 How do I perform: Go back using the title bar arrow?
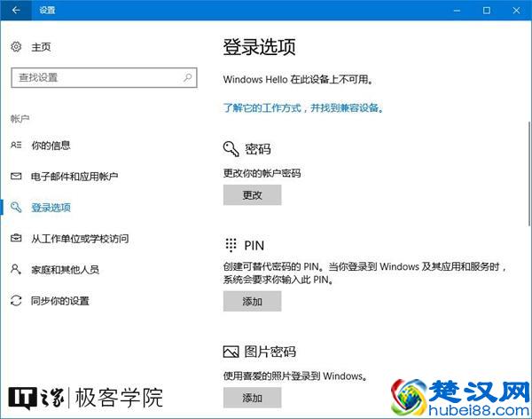tap(16, 10)
